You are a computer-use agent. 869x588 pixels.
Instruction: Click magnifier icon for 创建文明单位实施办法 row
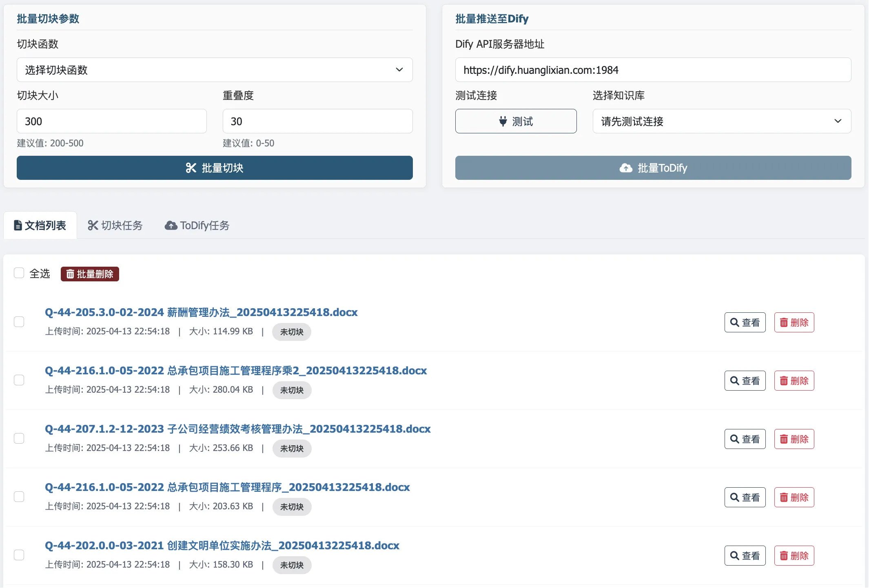735,556
